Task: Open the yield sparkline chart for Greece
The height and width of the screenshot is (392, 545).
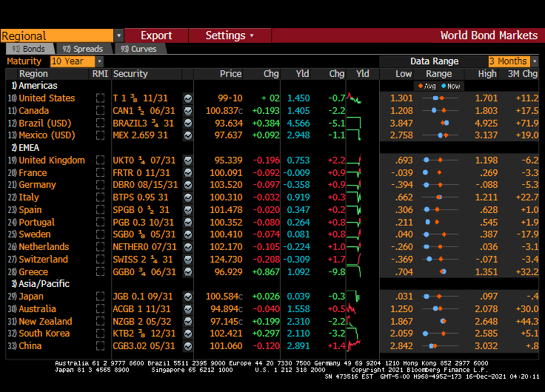Action: coord(362,272)
